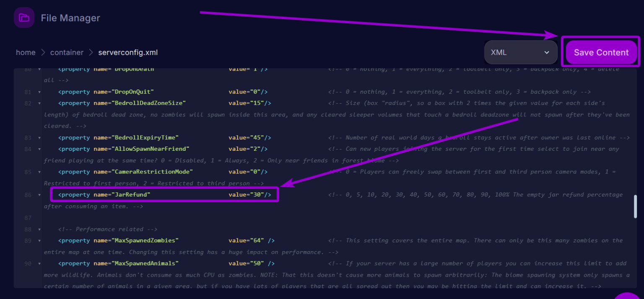
Task: Open the container breadcrumb folder
Action: click(67, 52)
